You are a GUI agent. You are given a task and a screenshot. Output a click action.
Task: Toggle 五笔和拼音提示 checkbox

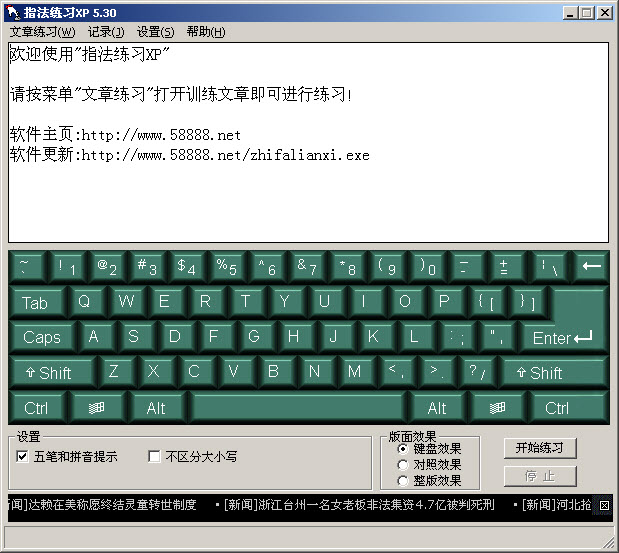22,457
